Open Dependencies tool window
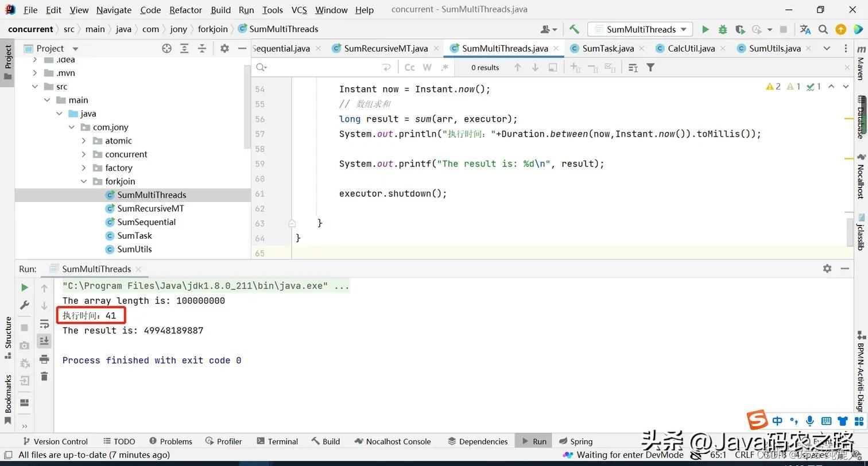Viewport: 868px width, 466px height. (x=478, y=441)
